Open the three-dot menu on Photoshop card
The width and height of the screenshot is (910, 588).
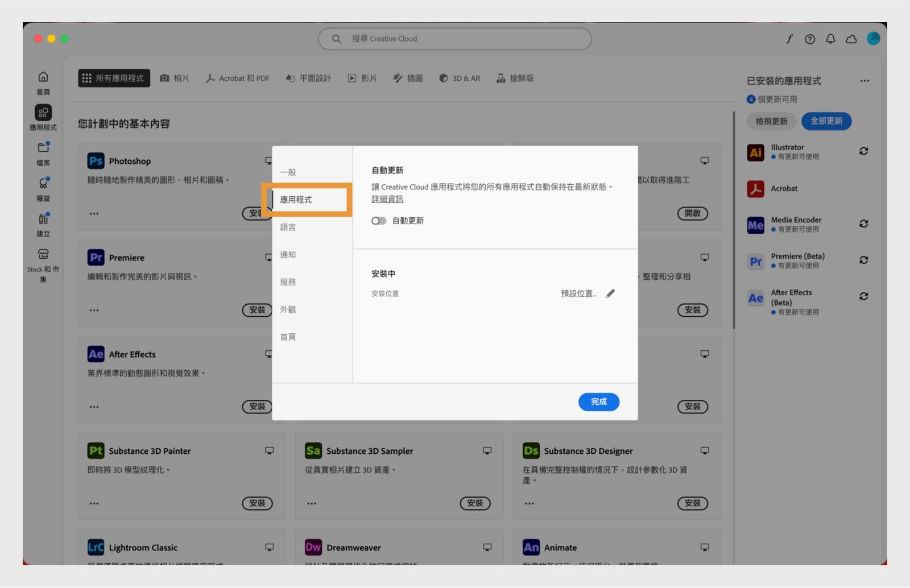[94, 214]
